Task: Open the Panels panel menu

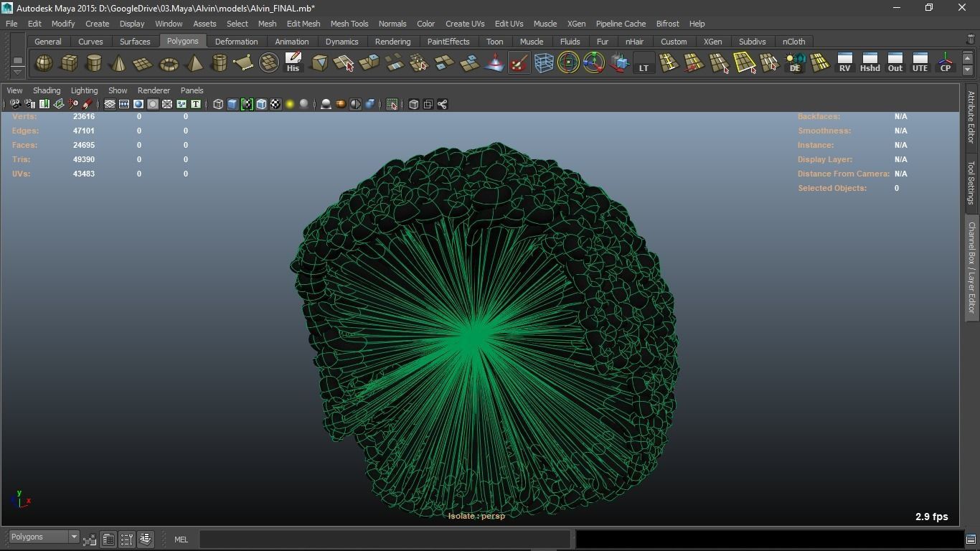Action: tap(192, 90)
